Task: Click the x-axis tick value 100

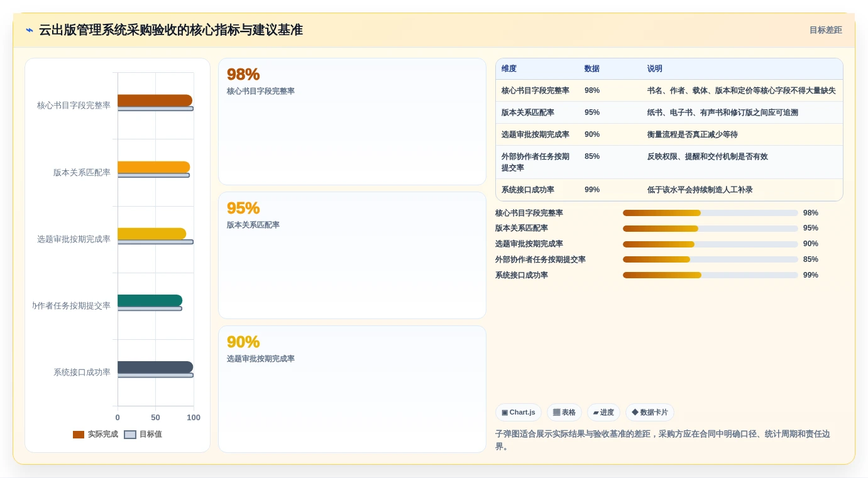Action: point(194,418)
